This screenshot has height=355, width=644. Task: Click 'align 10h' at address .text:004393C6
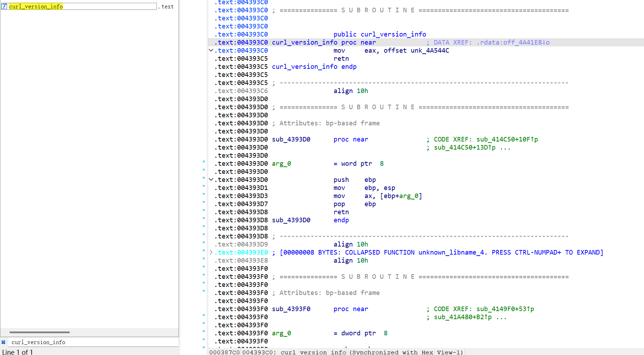click(351, 91)
